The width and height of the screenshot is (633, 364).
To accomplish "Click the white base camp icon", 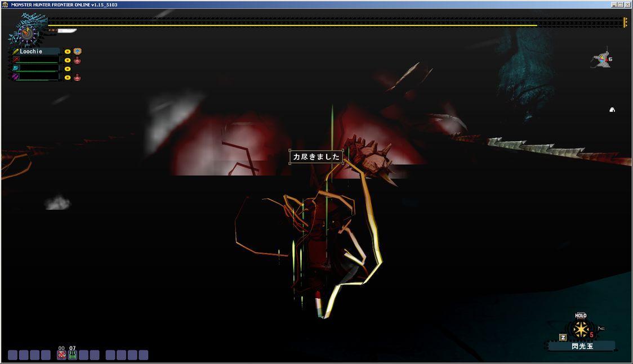I will coord(612,110).
